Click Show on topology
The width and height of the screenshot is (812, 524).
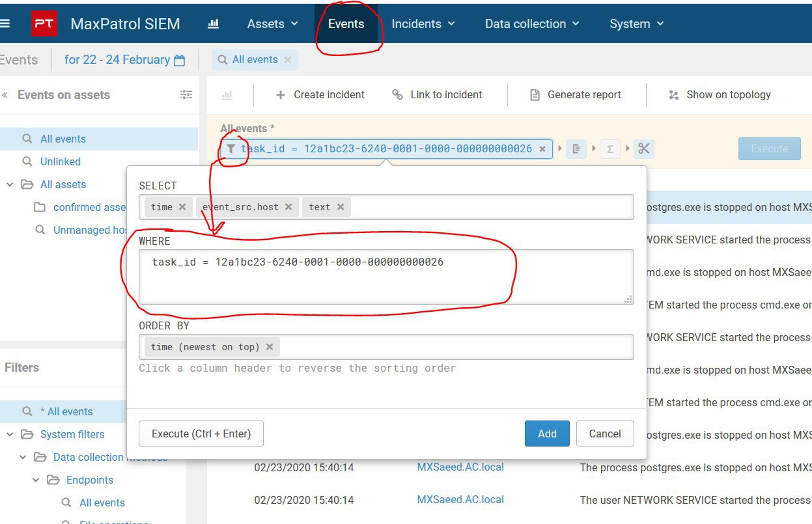coord(720,95)
